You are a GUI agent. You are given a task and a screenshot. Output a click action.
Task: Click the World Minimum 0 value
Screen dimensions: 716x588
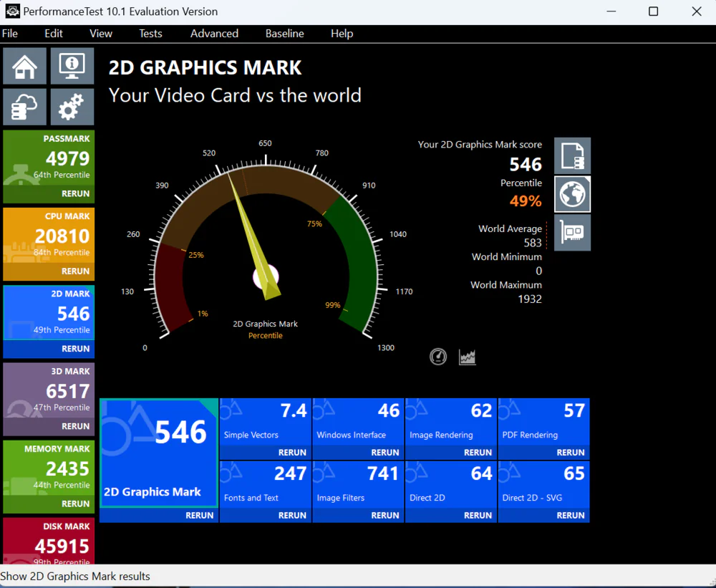point(538,271)
